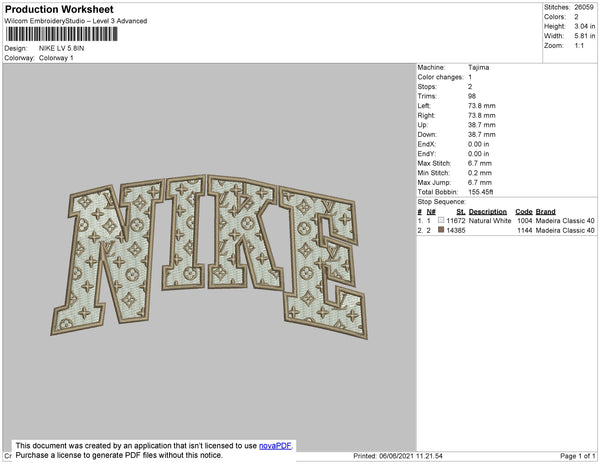Click the Trims value 98
The height and width of the screenshot is (464, 600).
472,96
